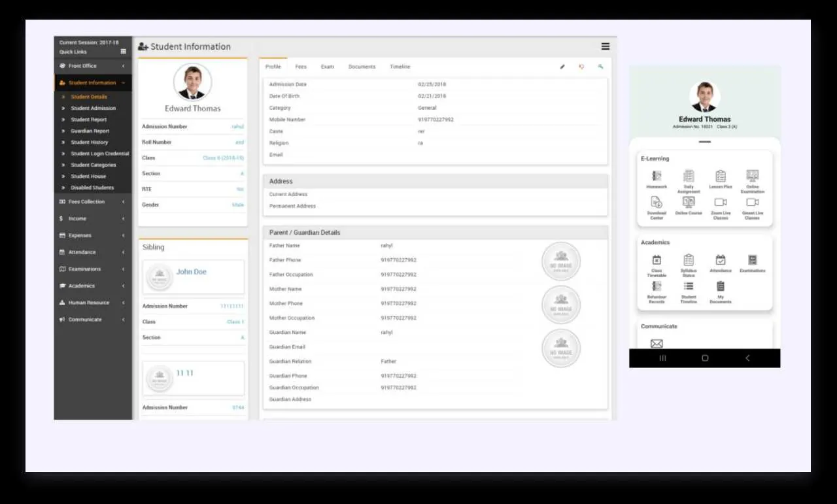
Task: Open Student Login Credential in sidebar
Action: pos(100,154)
